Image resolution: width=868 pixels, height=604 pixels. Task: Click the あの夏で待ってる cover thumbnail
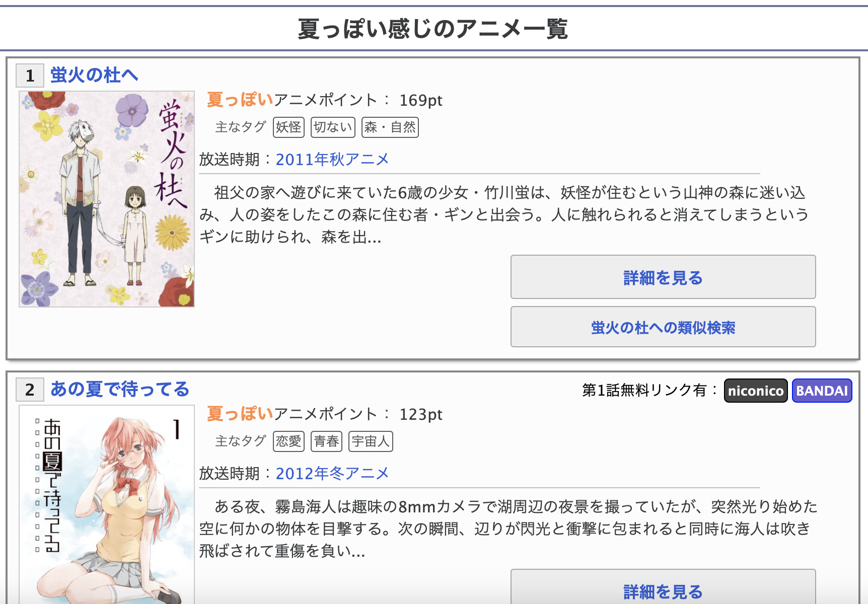coord(107,504)
